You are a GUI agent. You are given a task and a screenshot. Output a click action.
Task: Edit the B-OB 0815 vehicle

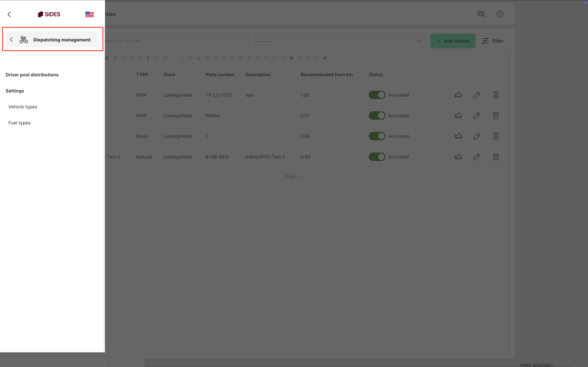click(x=477, y=157)
